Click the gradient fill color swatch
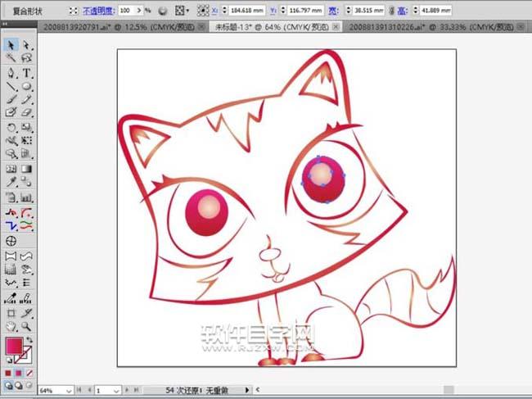Viewport: 532px width, 399px height. click(x=14, y=346)
